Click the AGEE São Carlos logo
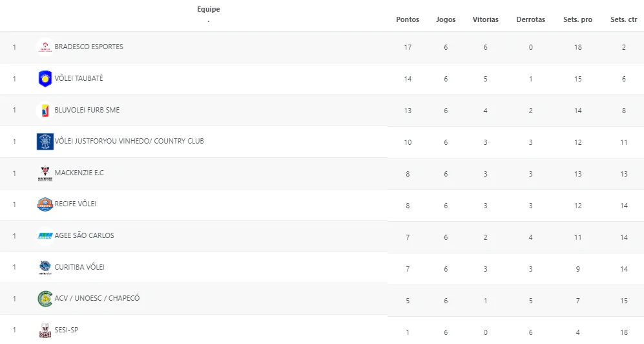644x344 pixels. (x=45, y=236)
